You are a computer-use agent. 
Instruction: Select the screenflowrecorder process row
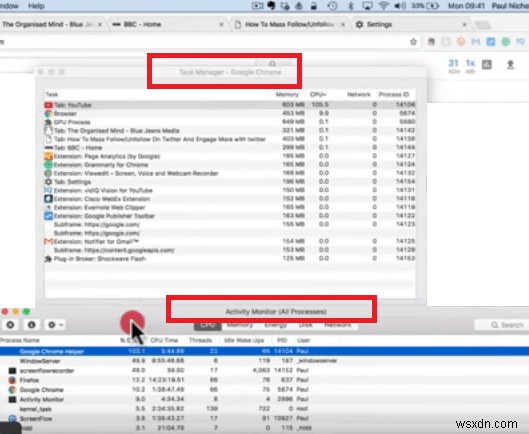(264, 371)
